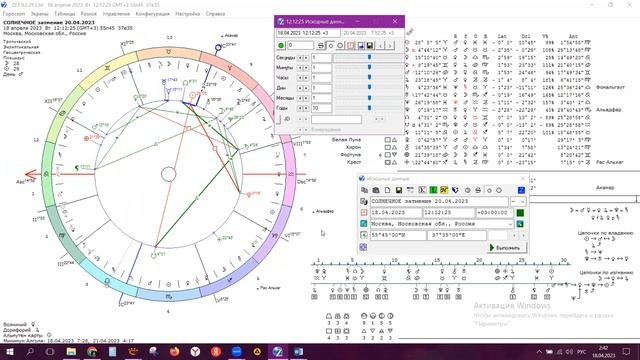Toggle the square checkbox in Белая Луна row
Screen dimensions: 640x360
click(388, 140)
